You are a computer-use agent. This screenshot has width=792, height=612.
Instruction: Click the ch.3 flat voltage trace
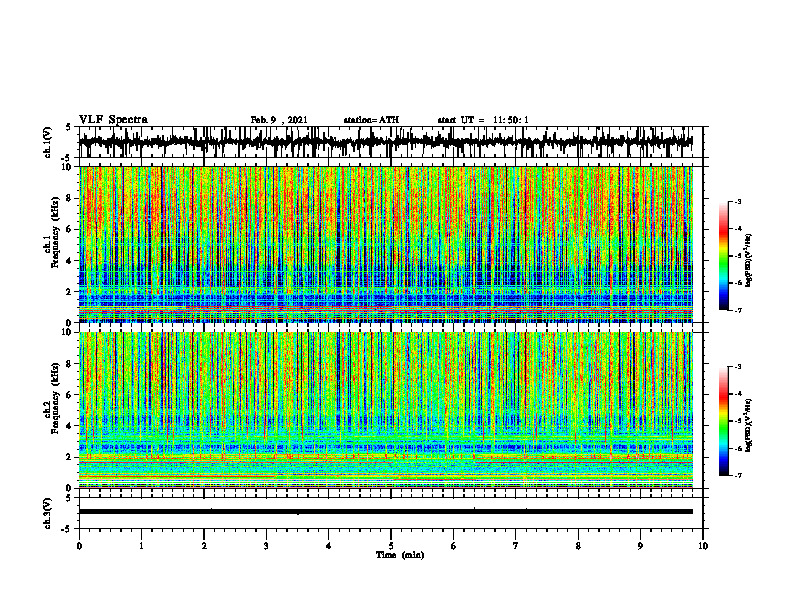pyautogui.click(x=385, y=512)
